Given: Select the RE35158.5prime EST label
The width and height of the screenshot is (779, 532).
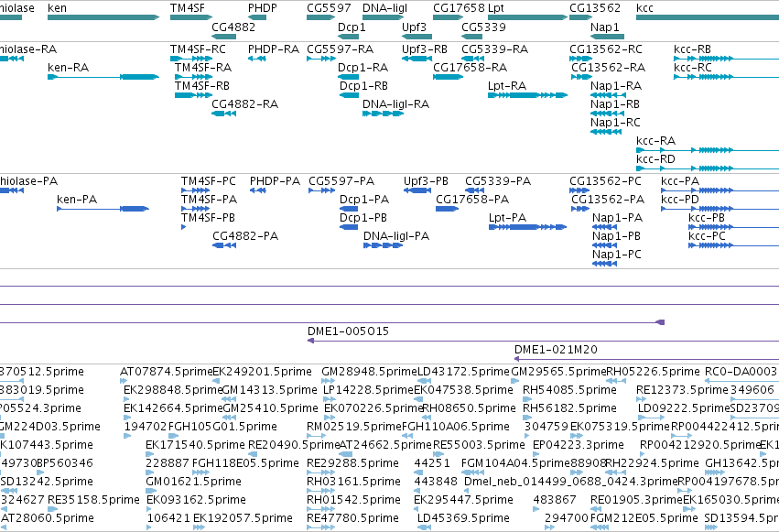Looking at the screenshot, I should (94, 499).
